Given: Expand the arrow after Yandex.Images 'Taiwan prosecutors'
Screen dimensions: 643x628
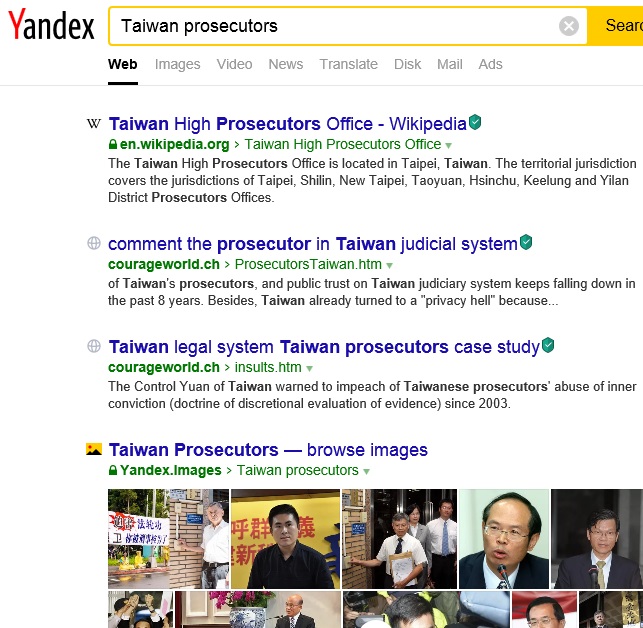Looking at the screenshot, I should click(x=367, y=471).
